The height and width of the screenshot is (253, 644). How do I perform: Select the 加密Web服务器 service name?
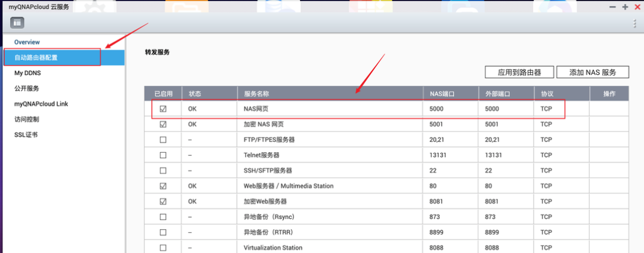(x=265, y=201)
